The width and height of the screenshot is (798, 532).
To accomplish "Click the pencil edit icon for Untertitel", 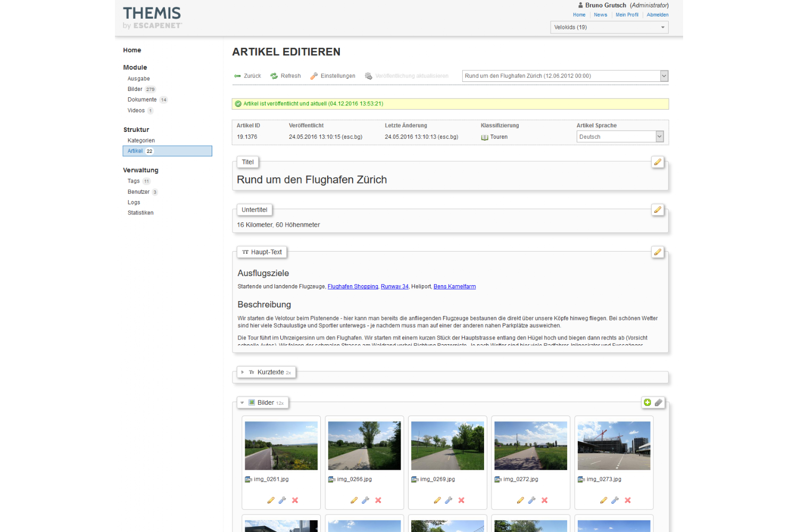I will pyautogui.click(x=658, y=210).
